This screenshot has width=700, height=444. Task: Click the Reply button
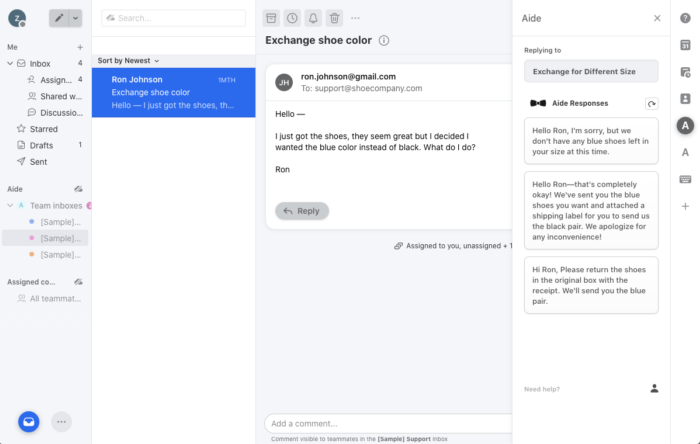(302, 211)
